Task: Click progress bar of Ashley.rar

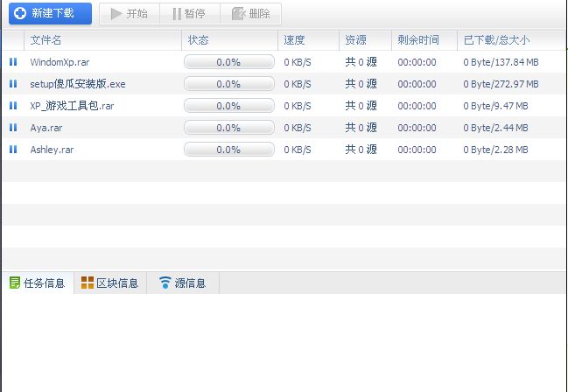Action: click(x=229, y=150)
